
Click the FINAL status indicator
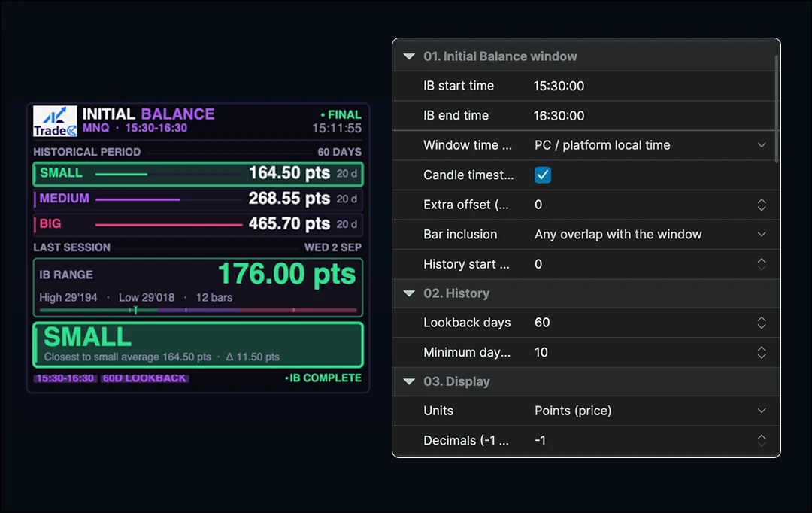tap(341, 114)
